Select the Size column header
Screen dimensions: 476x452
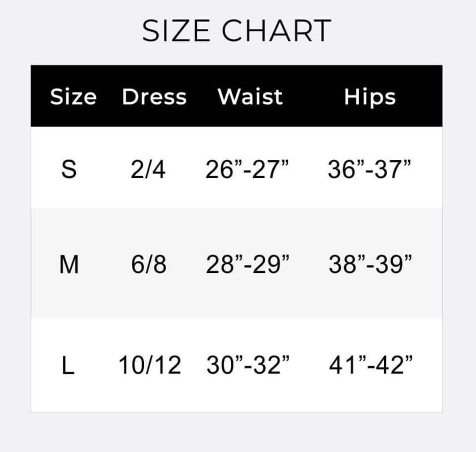(73, 97)
